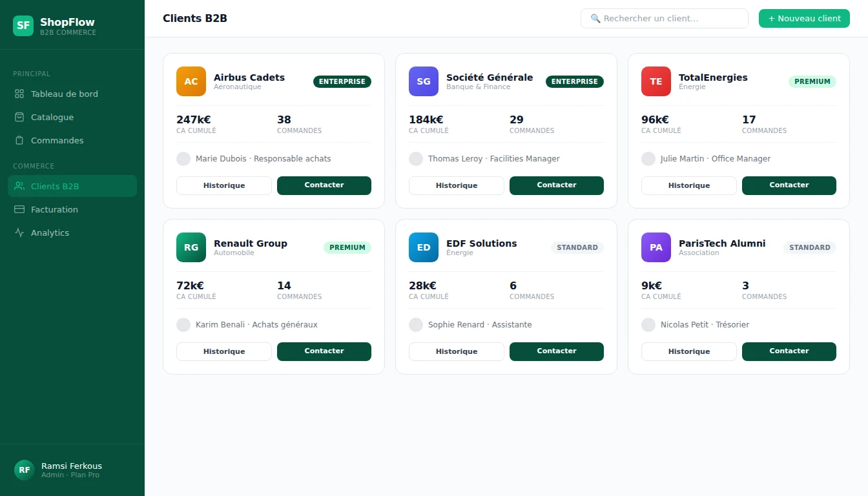
Task: Click the RF user avatar
Action: point(24,470)
